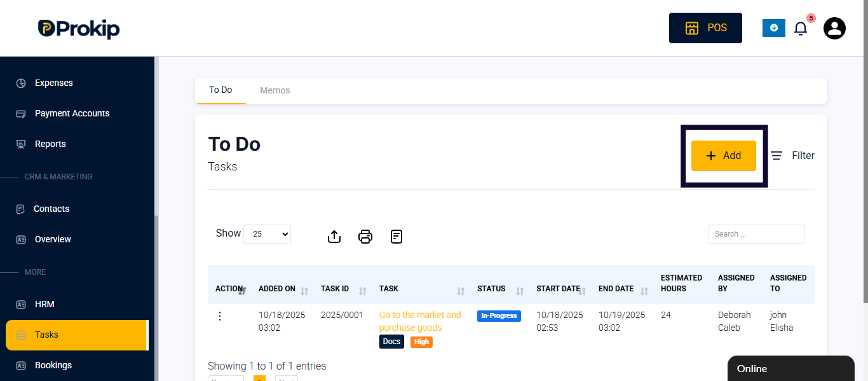This screenshot has height=381, width=868.
Task: Click the print icon
Action: tap(365, 237)
